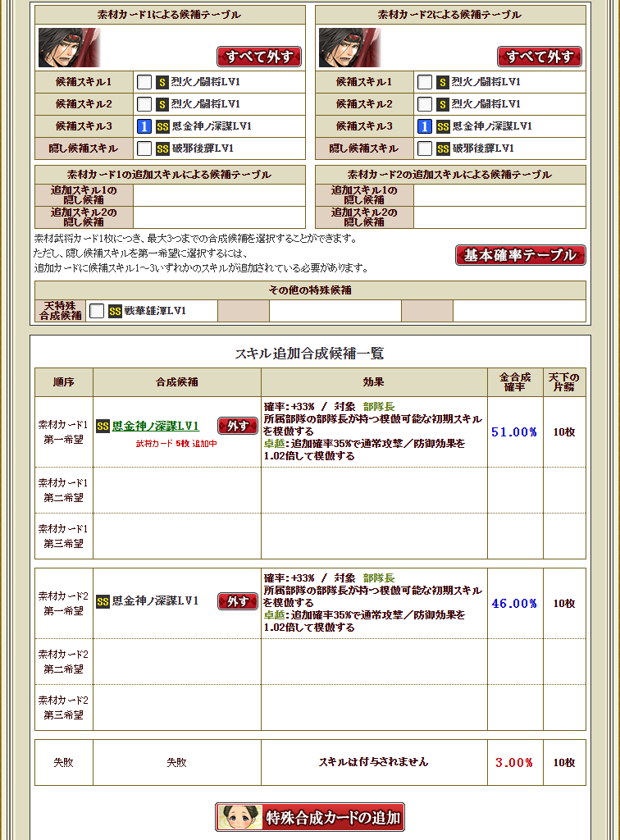Check 候補スキル1 烈火ノ闘将LV1 for card 2

tap(425, 82)
